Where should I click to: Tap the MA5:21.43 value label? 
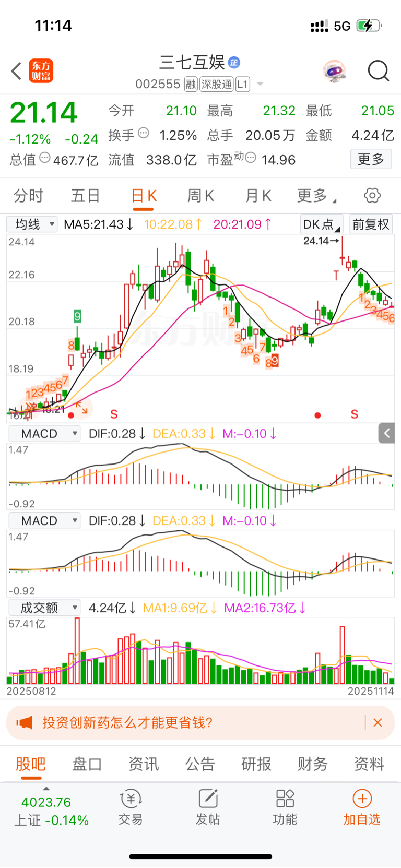coord(99,224)
